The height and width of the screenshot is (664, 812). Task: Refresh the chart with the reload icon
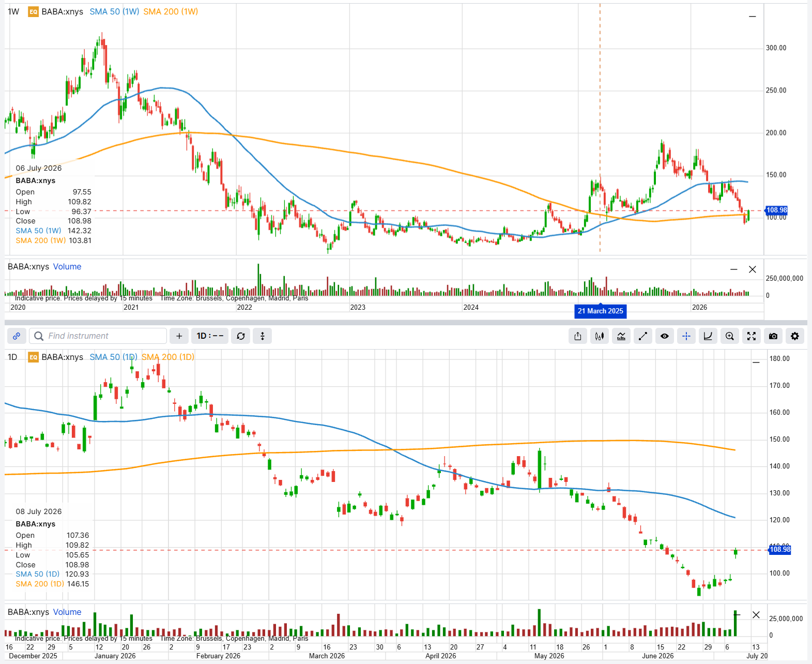[241, 336]
